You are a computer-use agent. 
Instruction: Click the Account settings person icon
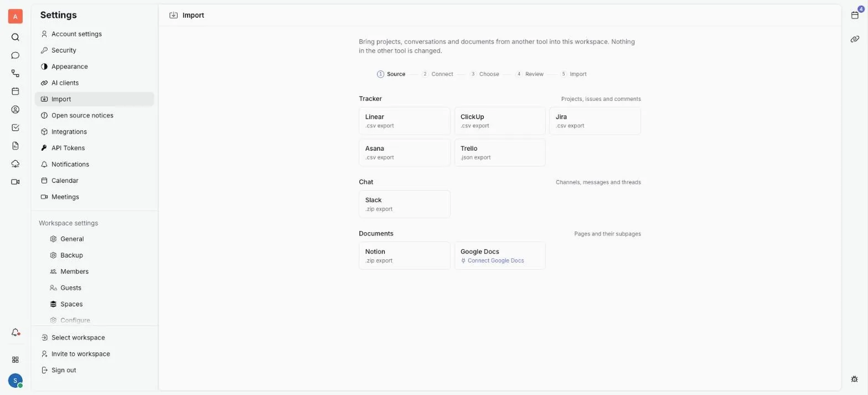[x=44, y=34]
